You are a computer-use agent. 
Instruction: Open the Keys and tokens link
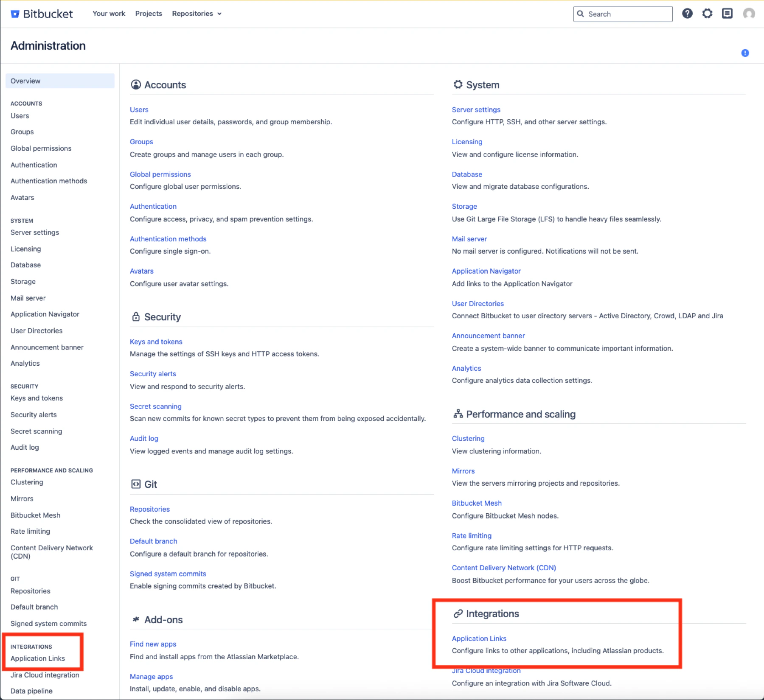tap(156, 342)
